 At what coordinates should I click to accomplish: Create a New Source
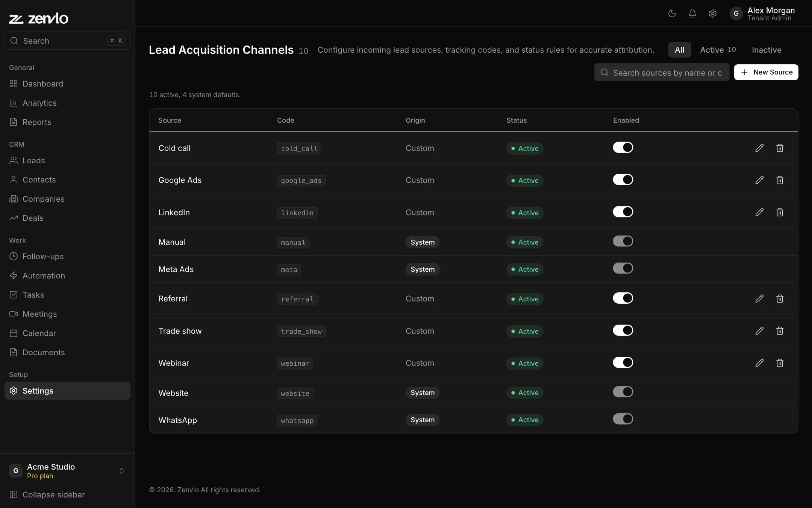click(766, 72)
